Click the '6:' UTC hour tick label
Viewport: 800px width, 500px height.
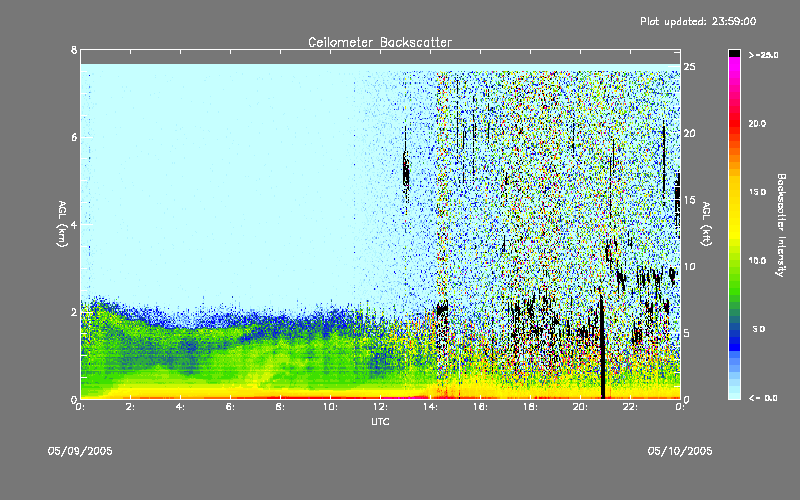pyautogui.click(x=230, y=407)
